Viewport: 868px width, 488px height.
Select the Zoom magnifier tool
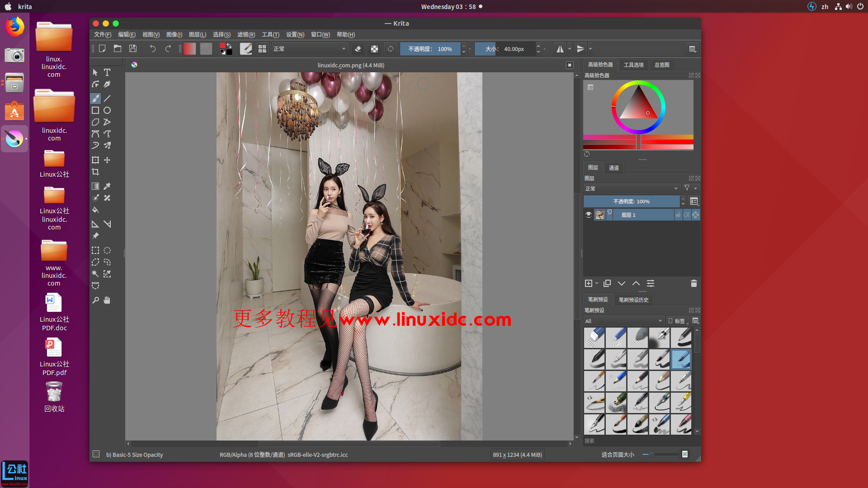pos(95,300)
